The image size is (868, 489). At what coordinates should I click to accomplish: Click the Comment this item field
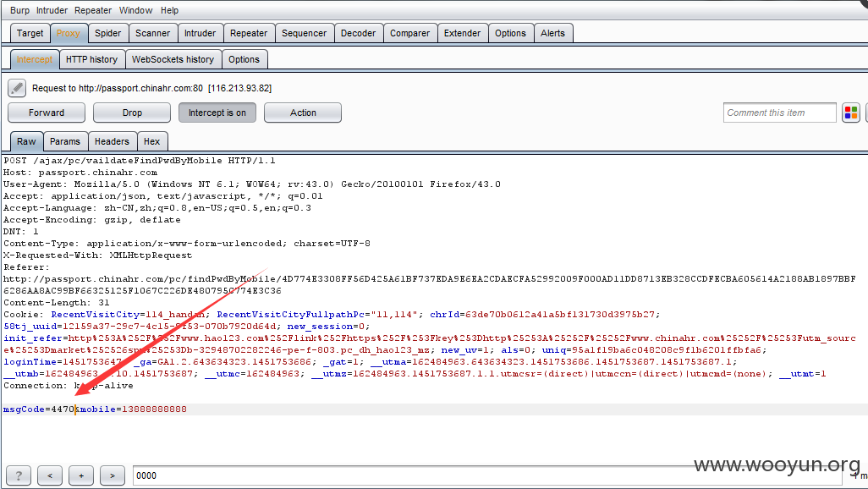click(779, 113)
